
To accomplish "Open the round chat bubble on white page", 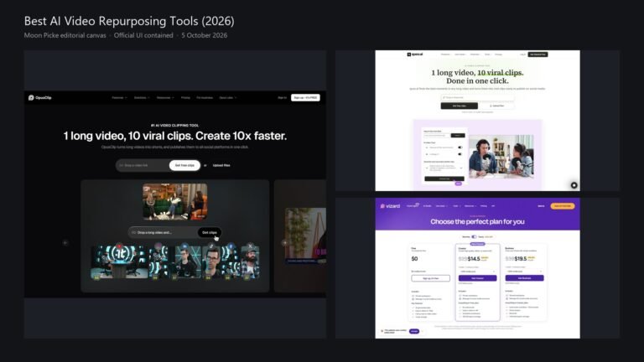I will pyautogui.click(x=574, y=185).
